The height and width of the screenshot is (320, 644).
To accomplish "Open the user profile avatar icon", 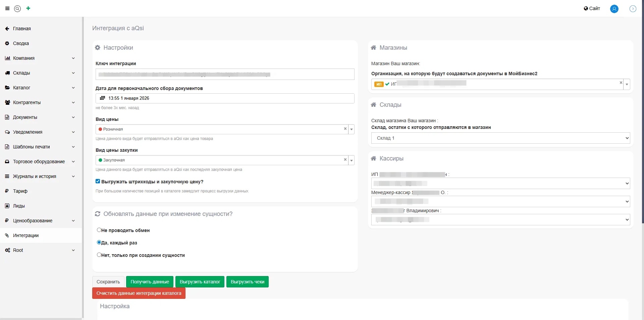I will [x=614, y=9].
